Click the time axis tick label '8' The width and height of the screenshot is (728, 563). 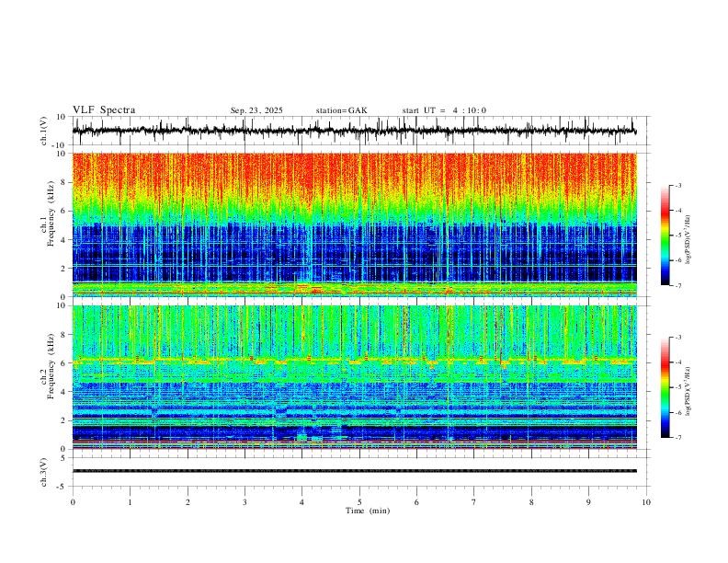(x=531, y=502)
